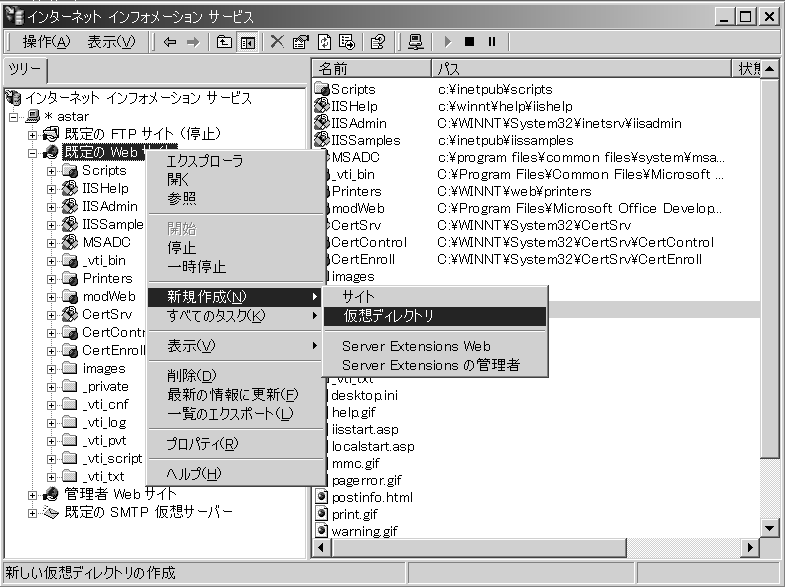This screenshot has width=785, height=587.
Task: Choose 仮想ディレクトリ from the submenu
Action: tap(435, 316)
